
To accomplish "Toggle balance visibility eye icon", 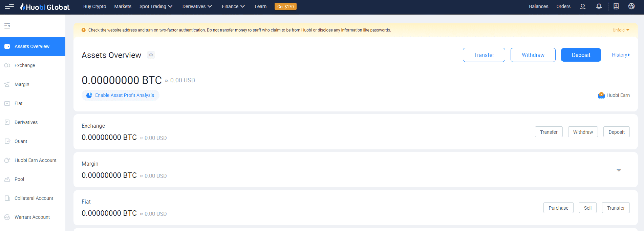I will [151, 55].
